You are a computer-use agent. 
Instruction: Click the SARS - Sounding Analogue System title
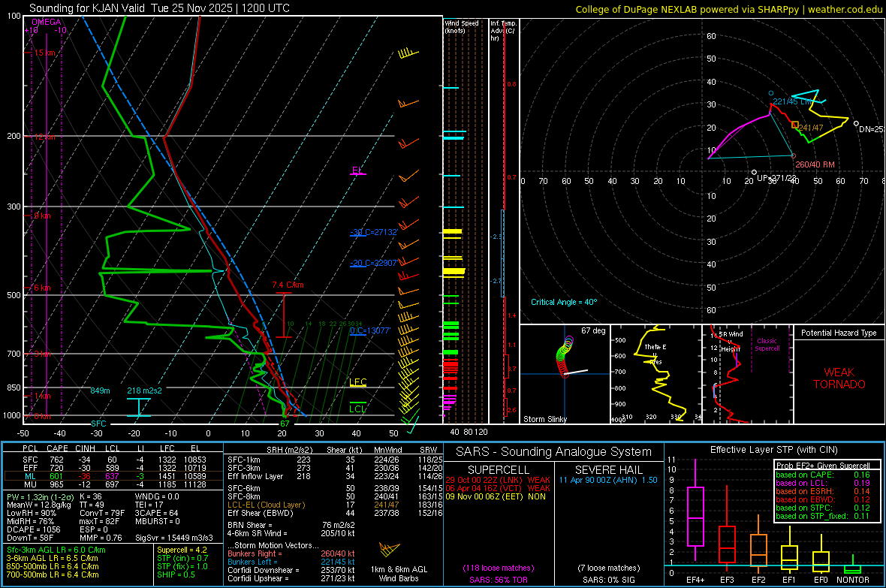click(554, 451)
